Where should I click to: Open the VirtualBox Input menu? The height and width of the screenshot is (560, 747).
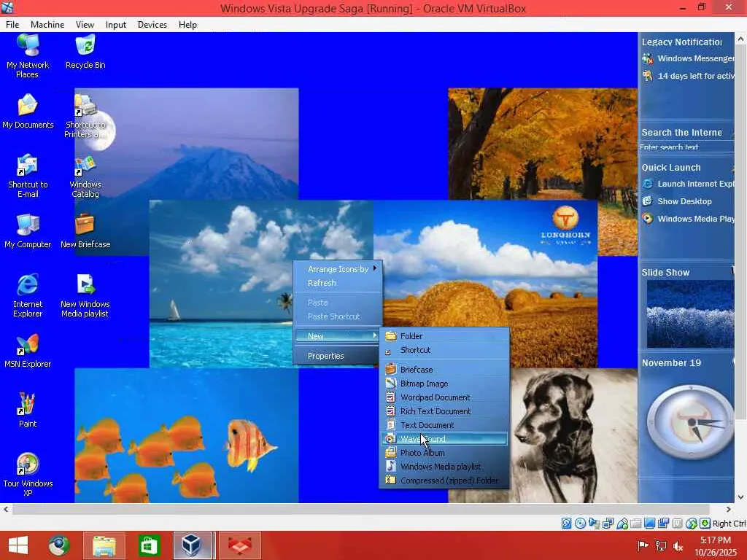(x=116, y=25)
